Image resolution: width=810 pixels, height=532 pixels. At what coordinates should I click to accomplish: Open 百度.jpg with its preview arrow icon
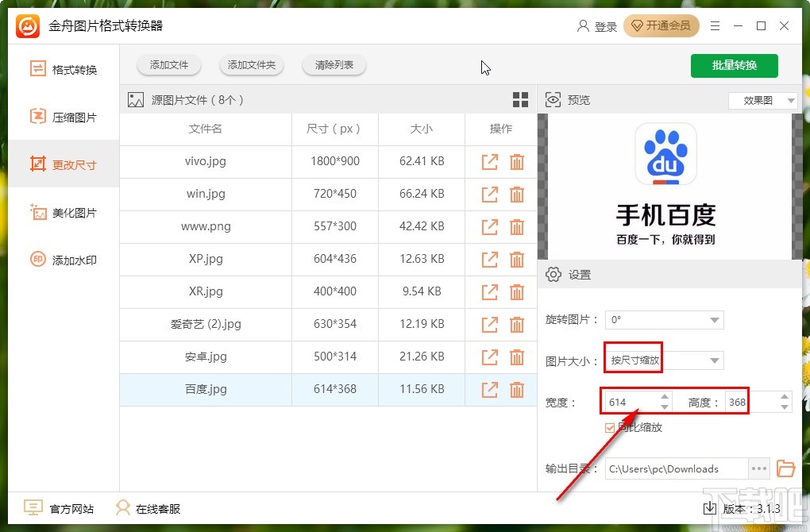[x=488, y=389]
